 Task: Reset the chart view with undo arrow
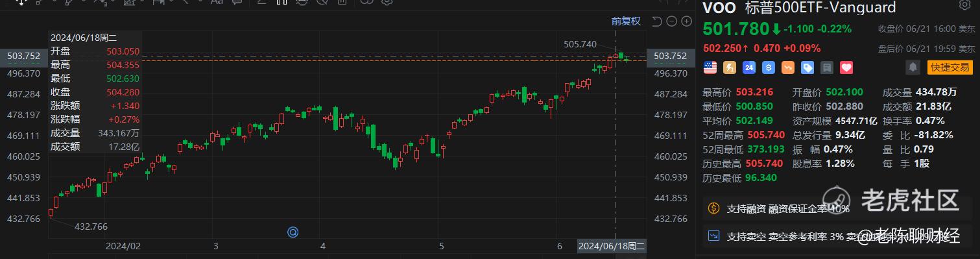(x=656, y=21)
